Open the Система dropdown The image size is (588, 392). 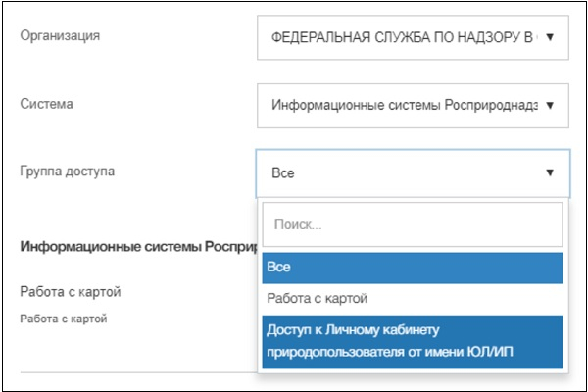pos(413,106)
